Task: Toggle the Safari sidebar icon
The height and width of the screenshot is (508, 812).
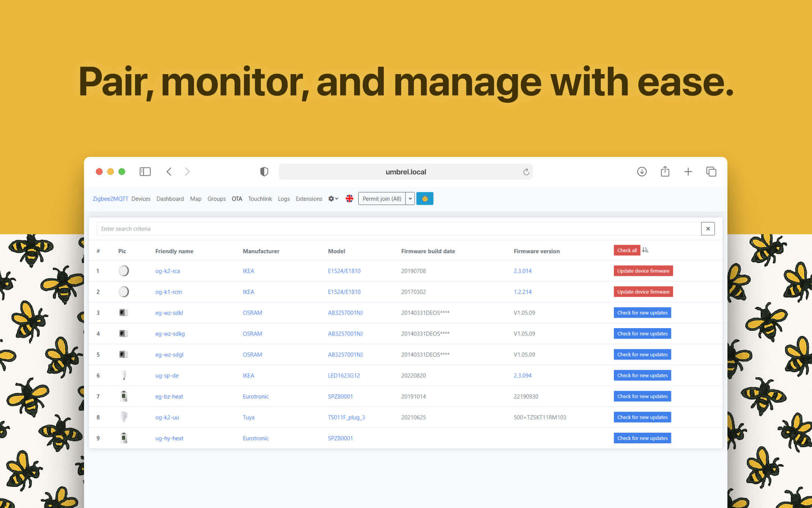Action: 145,172
